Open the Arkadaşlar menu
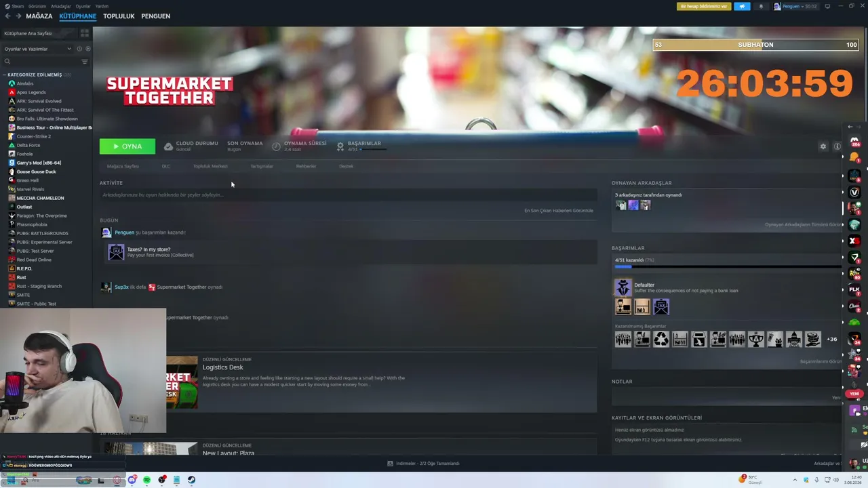This screenshot has width=868, height=488. click(60, 6)
